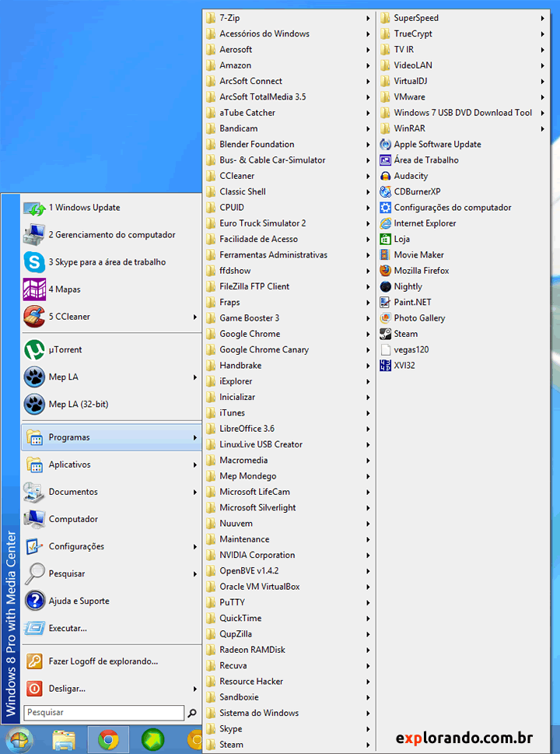This screenshot has width=560, height=754.
Task: Open the NVIDIA Corporation folder
Action: pyautogui.click(x=289, y=555)
